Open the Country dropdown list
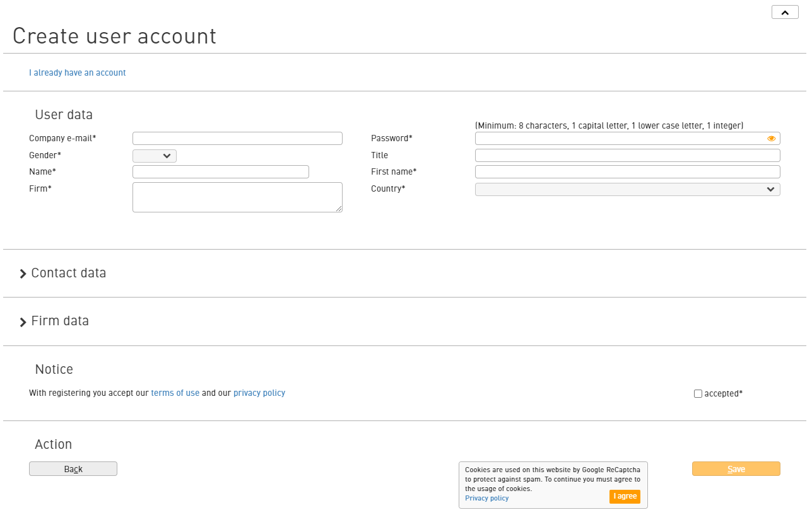This screenshot has width=812, height=515. (x=627, y=190)
